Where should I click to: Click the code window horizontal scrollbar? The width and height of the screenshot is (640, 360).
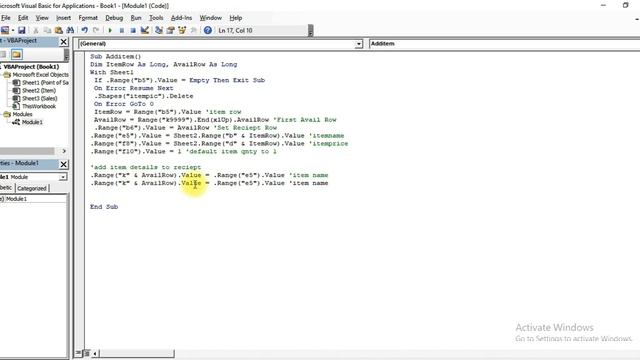tap(136, 353)
